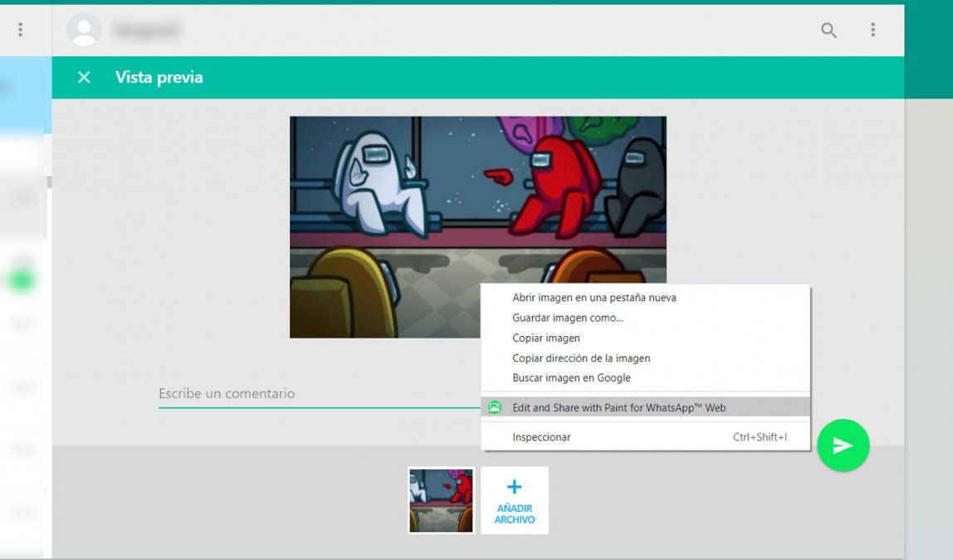Choose Edit and Share with Paint for WhatsApp
The image size is (953, 560).
coord(618,407)
